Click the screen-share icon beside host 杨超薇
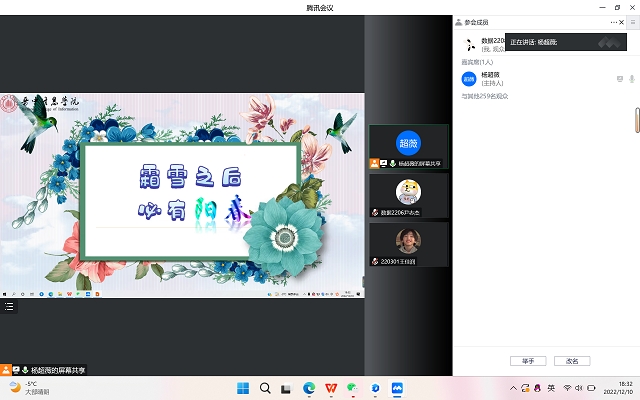The height and width of the screenshot is (400, 640). point(619,78)
